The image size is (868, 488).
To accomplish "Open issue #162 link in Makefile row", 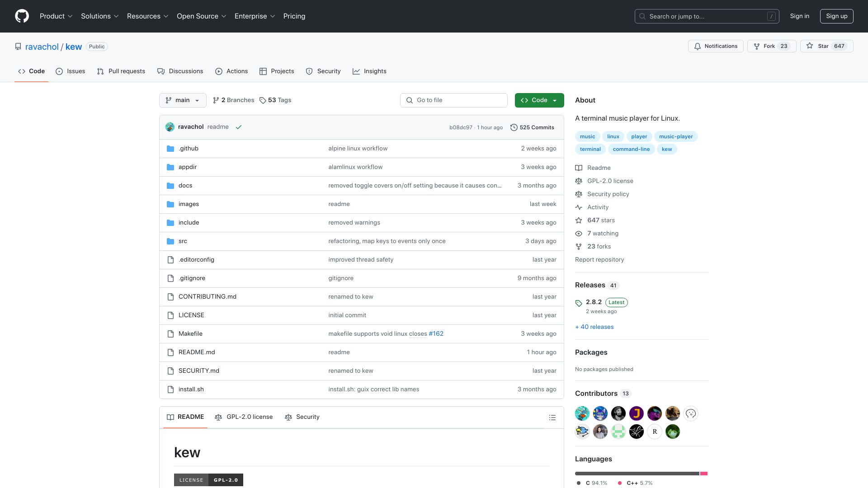I will 436,334.
